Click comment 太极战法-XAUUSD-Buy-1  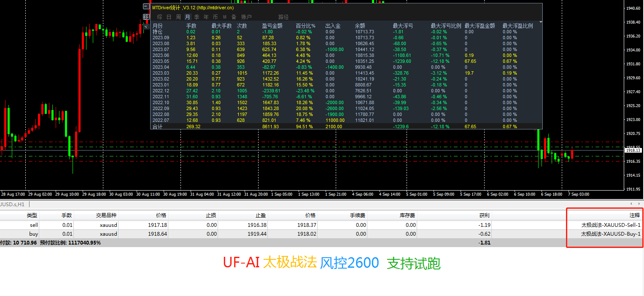point(611,234)
